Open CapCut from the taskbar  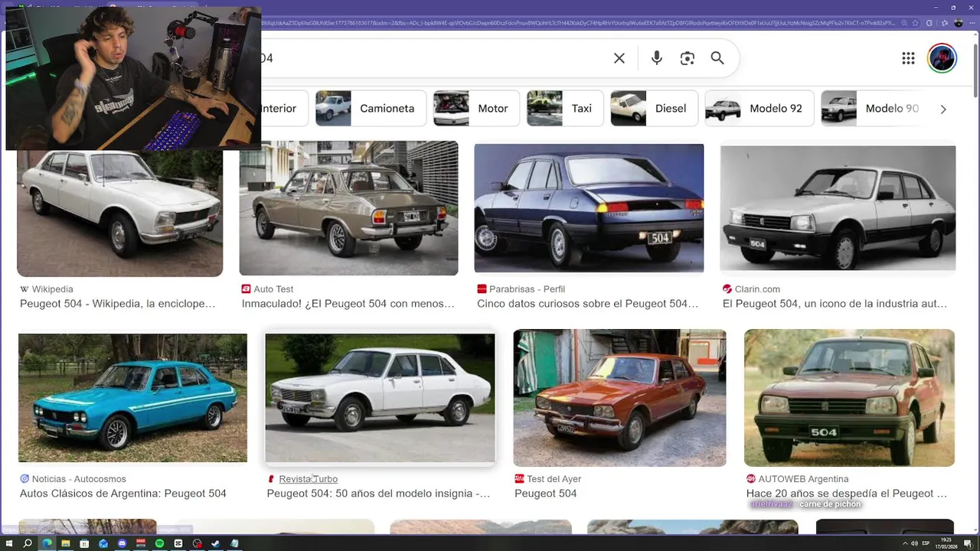178,543
